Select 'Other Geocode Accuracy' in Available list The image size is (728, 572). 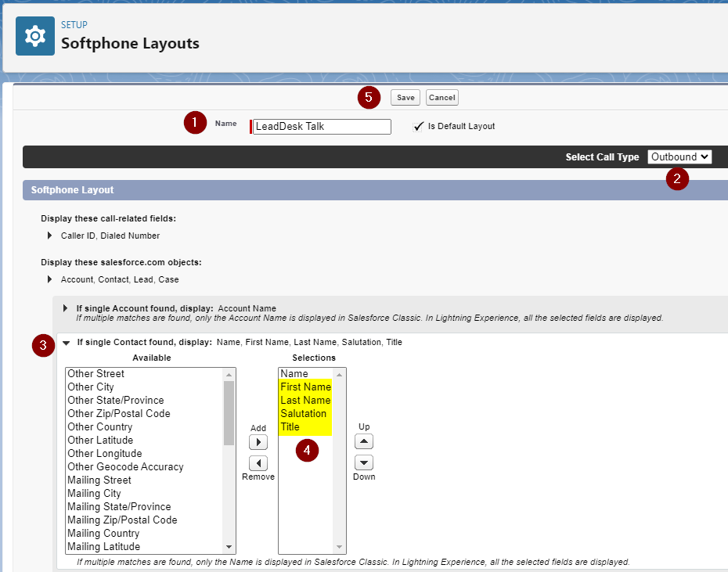145,467
